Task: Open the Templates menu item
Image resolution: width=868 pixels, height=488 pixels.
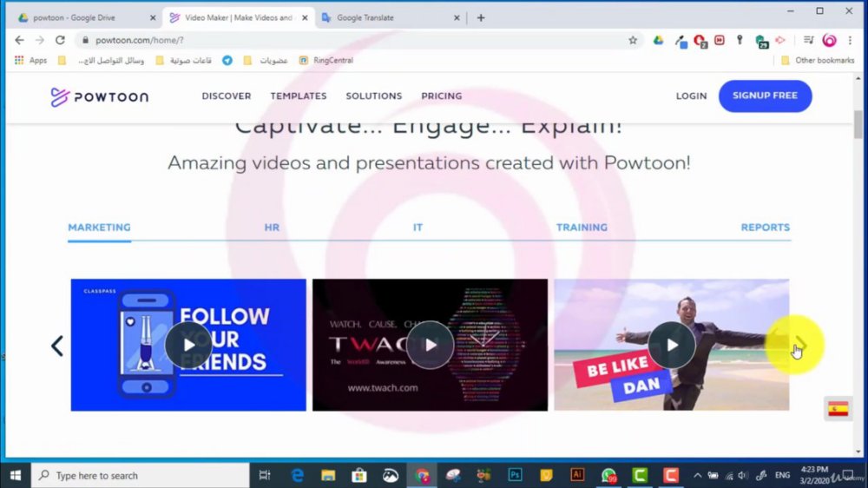Action: point(299,96)
